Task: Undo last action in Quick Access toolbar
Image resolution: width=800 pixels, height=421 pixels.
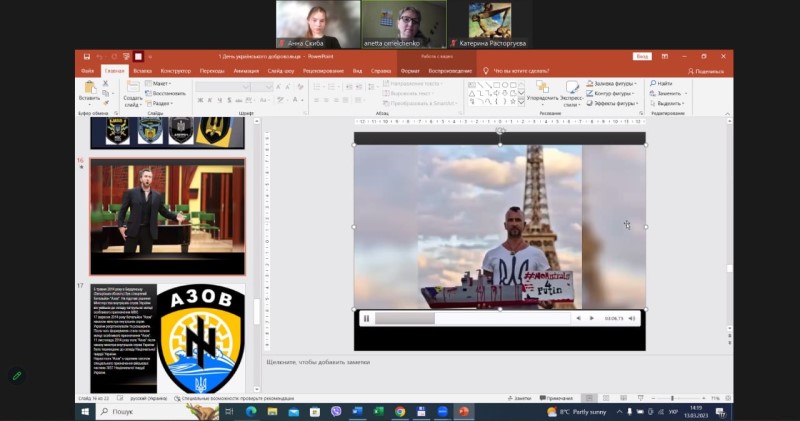Action: coord(99,57)
